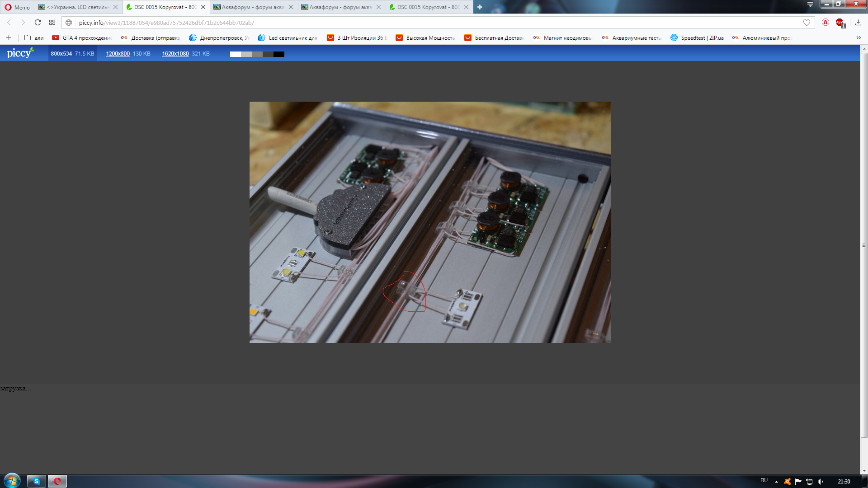Click the Opera VPN/ad-block red A icon
The width and height of the screenshot is (868, 488).
(826, 23)
